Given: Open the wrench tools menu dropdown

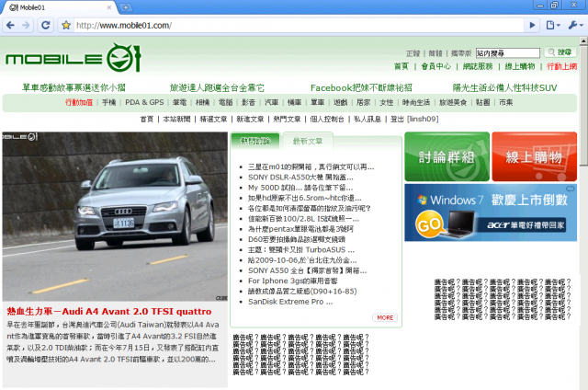Looking at the screenshot, I should [x=575, y=25].
